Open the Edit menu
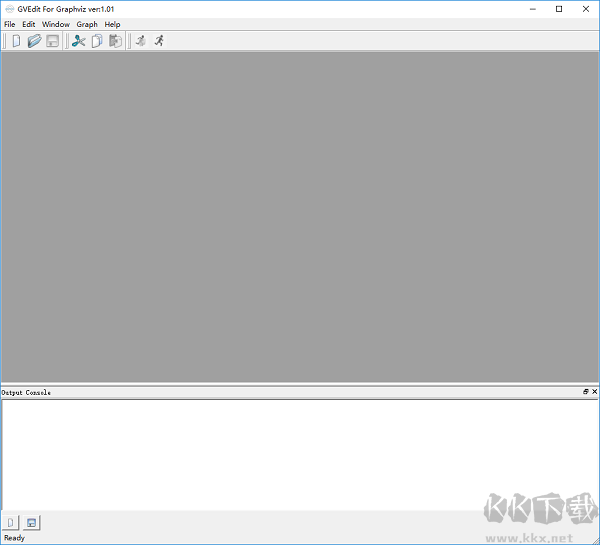This screenshot has width=600, height=545. [x=29, y=24]
